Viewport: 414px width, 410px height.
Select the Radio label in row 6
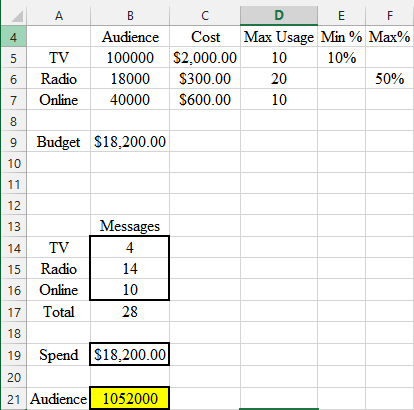[59, 79]
